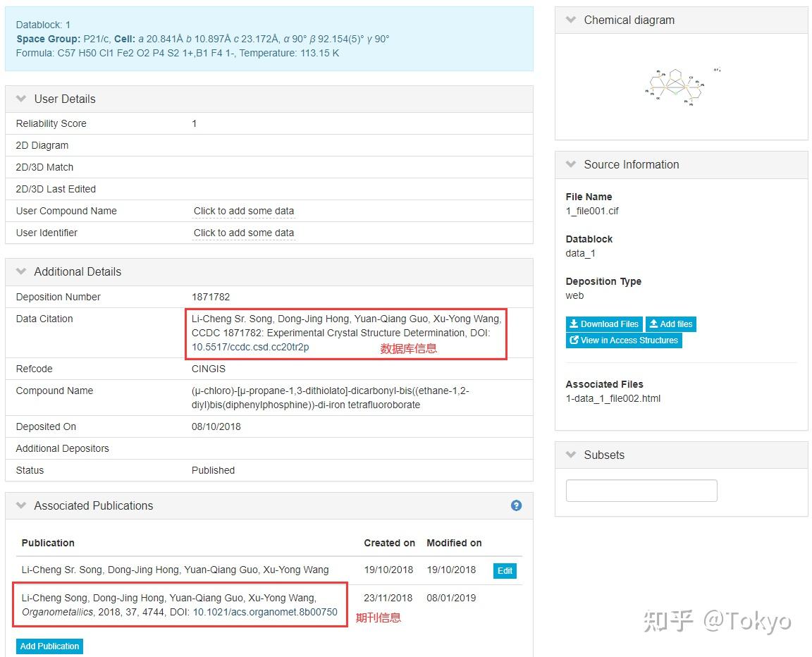Select the Deposition Type value web
Image resolution: width=812 pixels, height=657 pixels.
[575, 295]
